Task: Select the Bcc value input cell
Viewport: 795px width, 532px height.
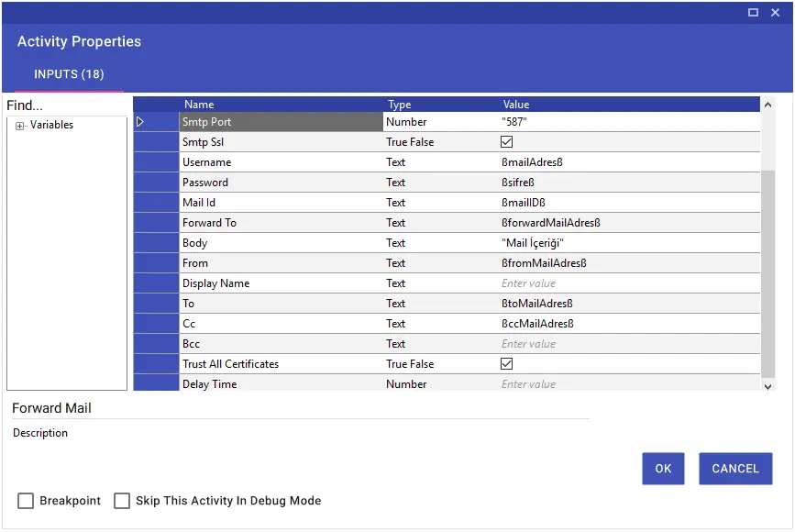Action: (629, 343)
